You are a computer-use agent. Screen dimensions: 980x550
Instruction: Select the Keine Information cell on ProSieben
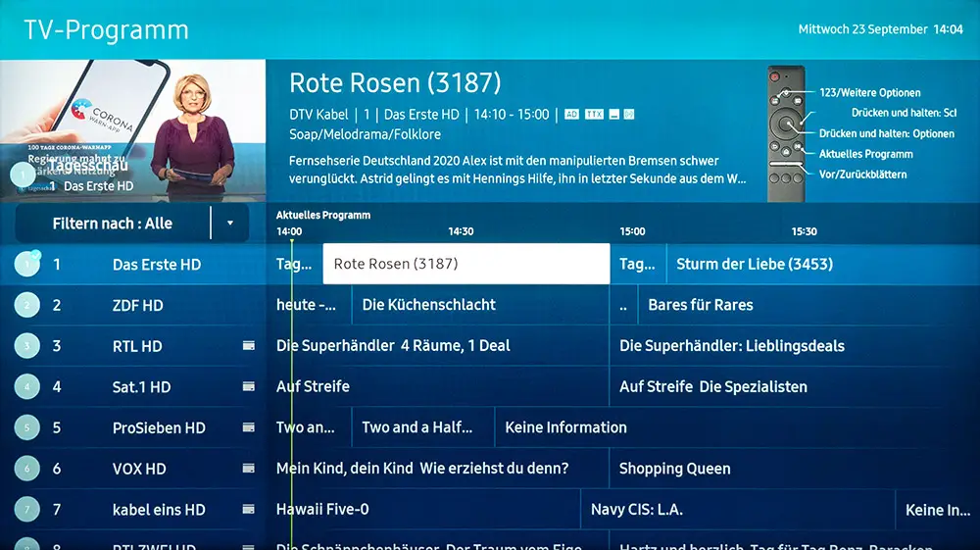[x=738, y=427]
